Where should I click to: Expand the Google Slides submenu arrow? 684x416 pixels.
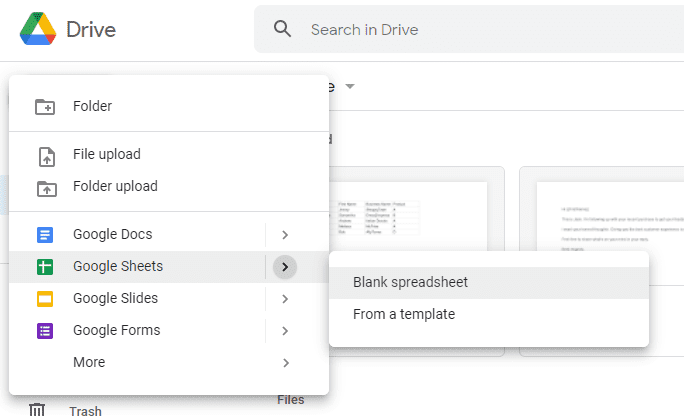(x=285, y=299)
